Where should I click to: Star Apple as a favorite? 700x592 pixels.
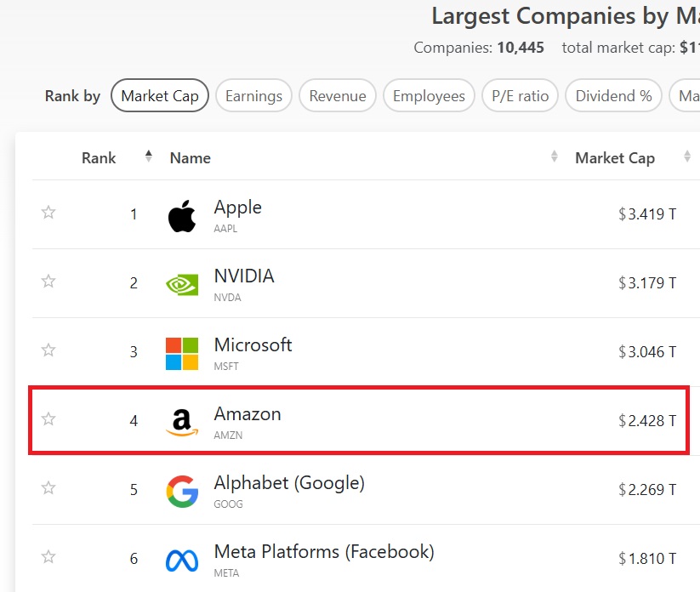point(48,213)
